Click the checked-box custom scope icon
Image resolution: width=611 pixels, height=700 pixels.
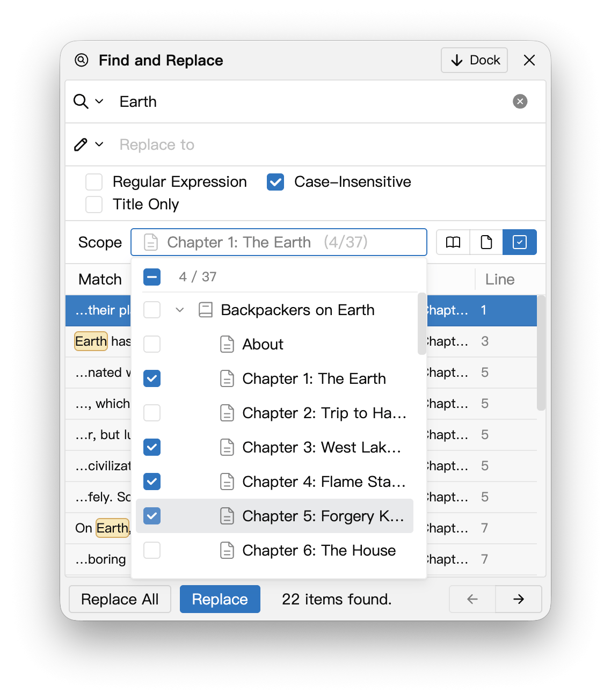[520, 242]
